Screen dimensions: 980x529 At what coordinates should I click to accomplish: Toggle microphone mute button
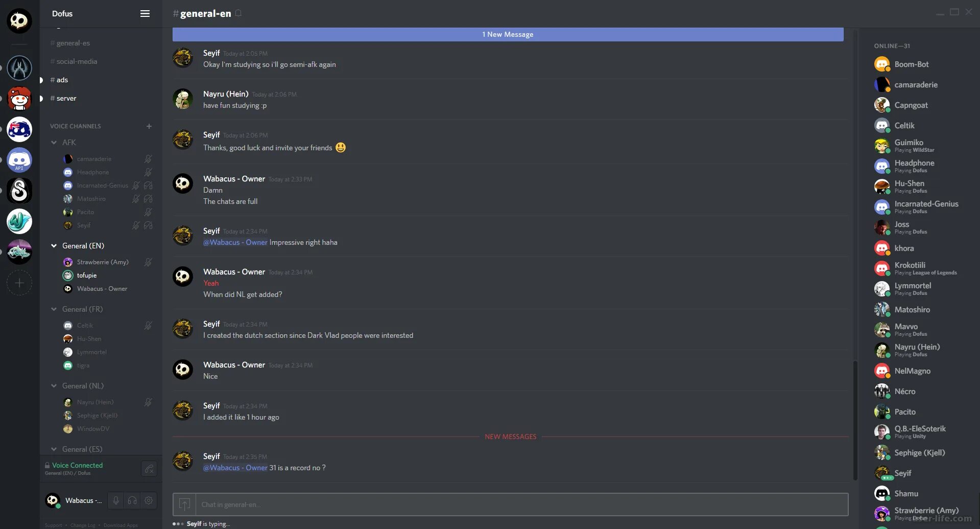116,500
